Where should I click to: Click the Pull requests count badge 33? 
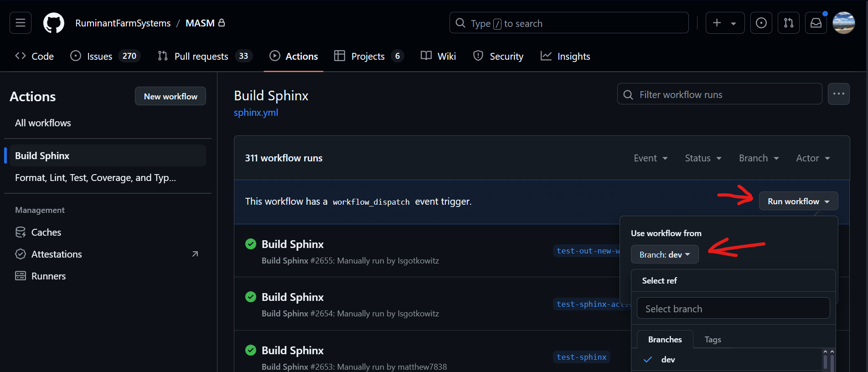(x=243, y=56)
